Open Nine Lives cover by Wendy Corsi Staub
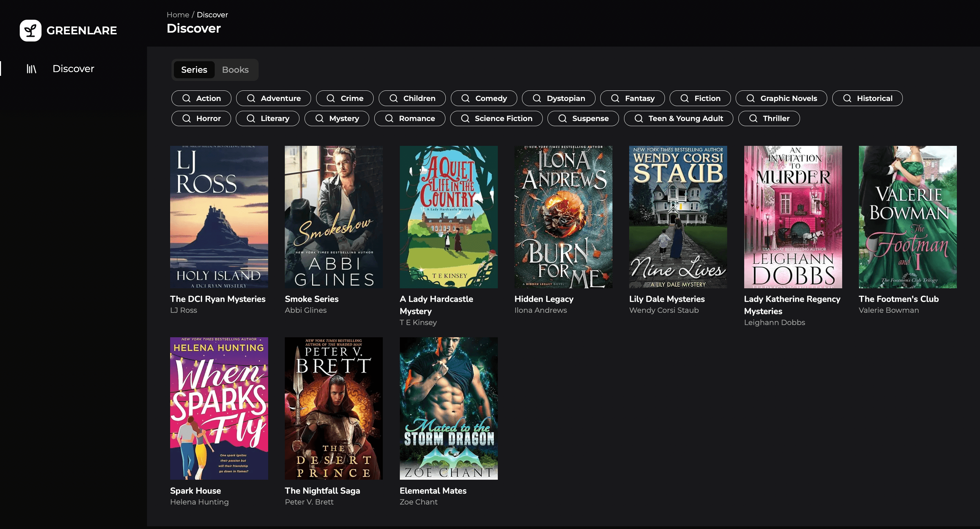 click(678, 217)
